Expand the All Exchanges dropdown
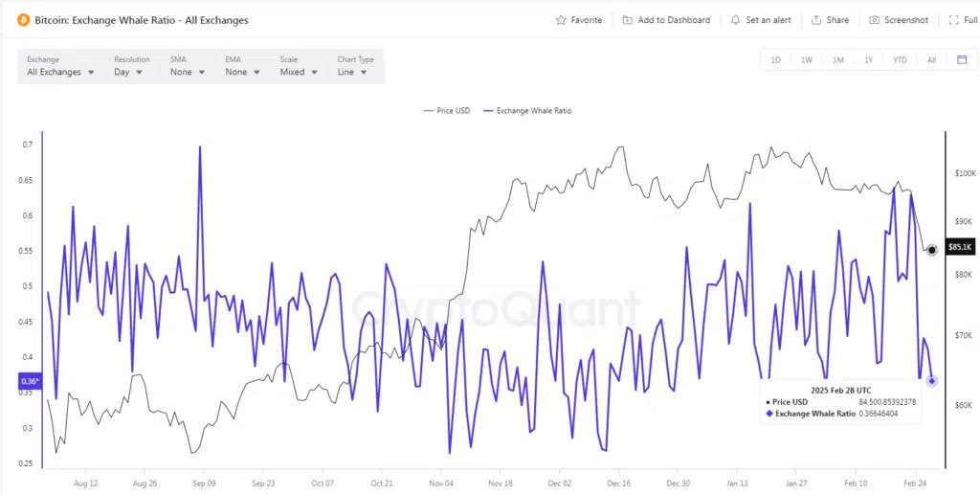The image size is (980, 495). [60, 72]
